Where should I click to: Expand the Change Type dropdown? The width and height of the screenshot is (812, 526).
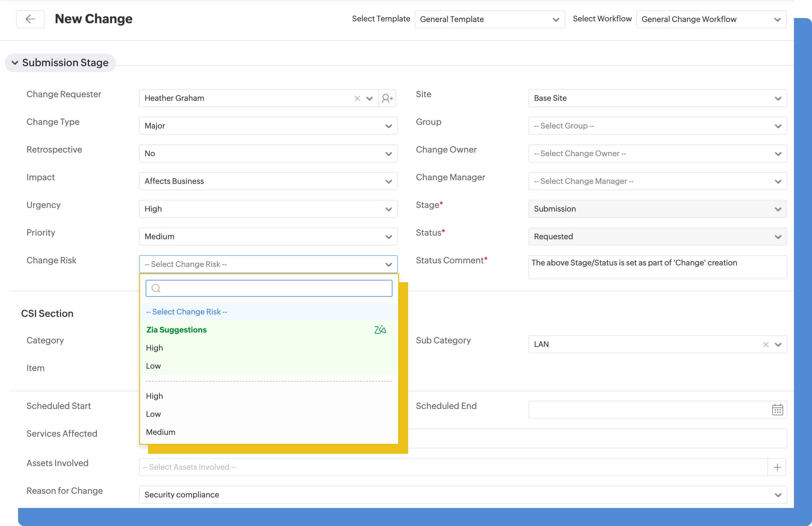268,126
